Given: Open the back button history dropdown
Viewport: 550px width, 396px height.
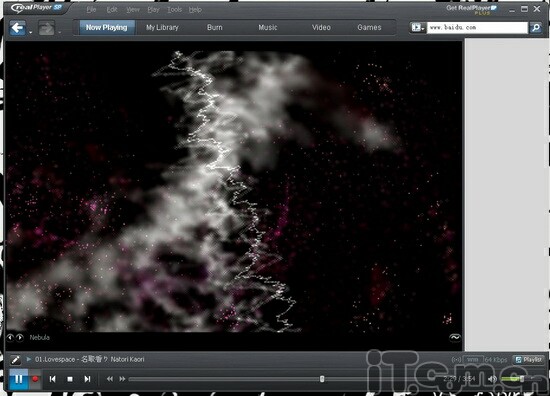Looking at the screenshot, I should click(31, 32).
